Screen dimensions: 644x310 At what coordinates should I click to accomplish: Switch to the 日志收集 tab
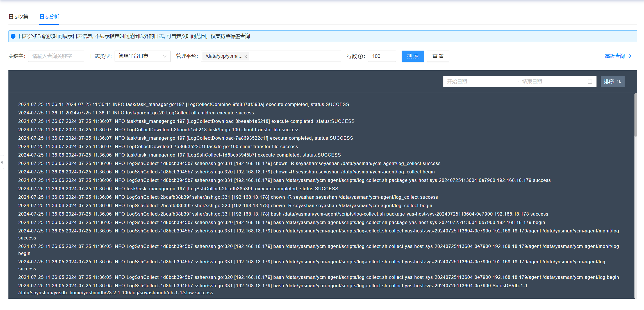(x=19, y=17)
